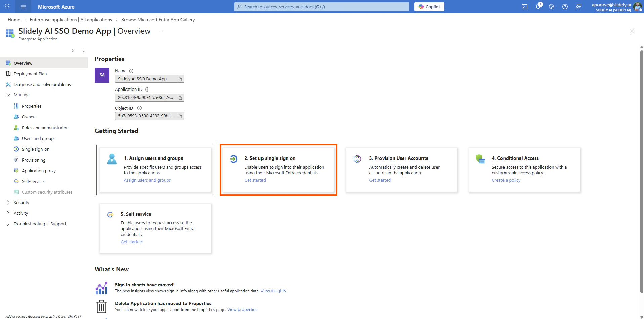Expand Troubleshooting + Support section

(8, 224)
